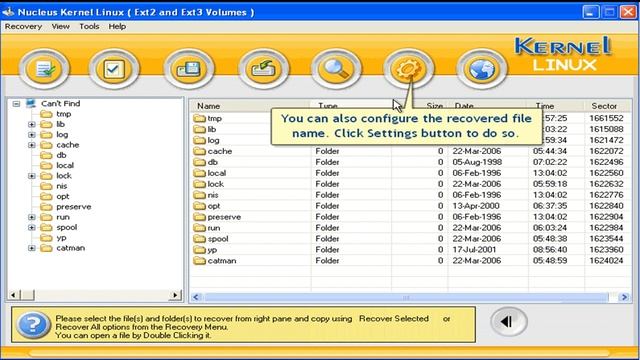Close the Nucleus Kernel Linux window
The image size is (640, 360).
pyautogui.click(x=628, y=12)
